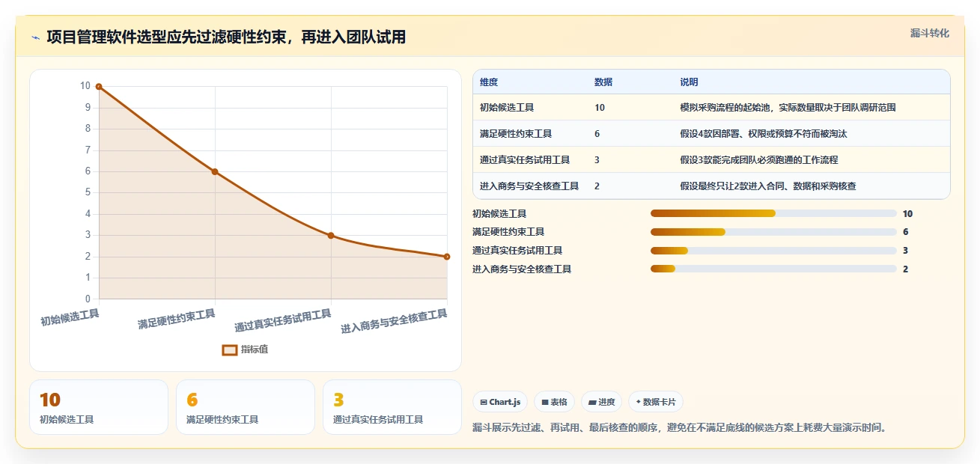Select the 进入商务与安全核查工具 table row cell
This screenshot has width=980, height=464.
click(529, 186)
